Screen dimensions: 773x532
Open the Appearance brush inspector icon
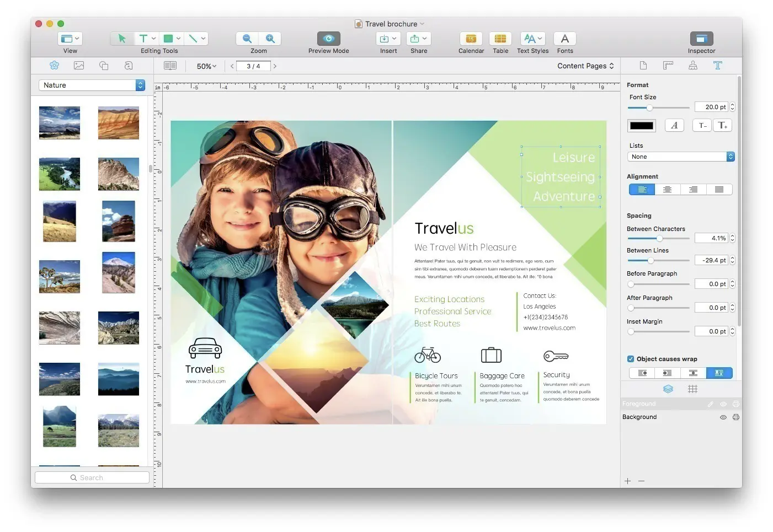point(692,65)
